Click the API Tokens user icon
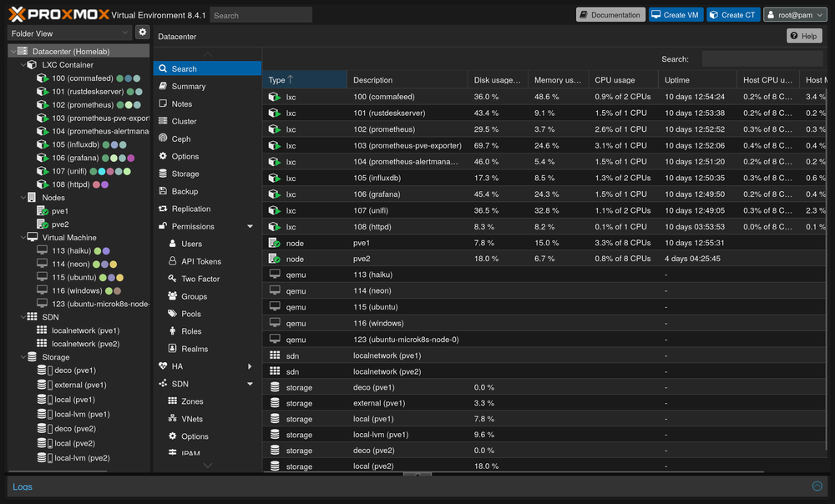This screenshot has height=504, width=835. (173, 261)
